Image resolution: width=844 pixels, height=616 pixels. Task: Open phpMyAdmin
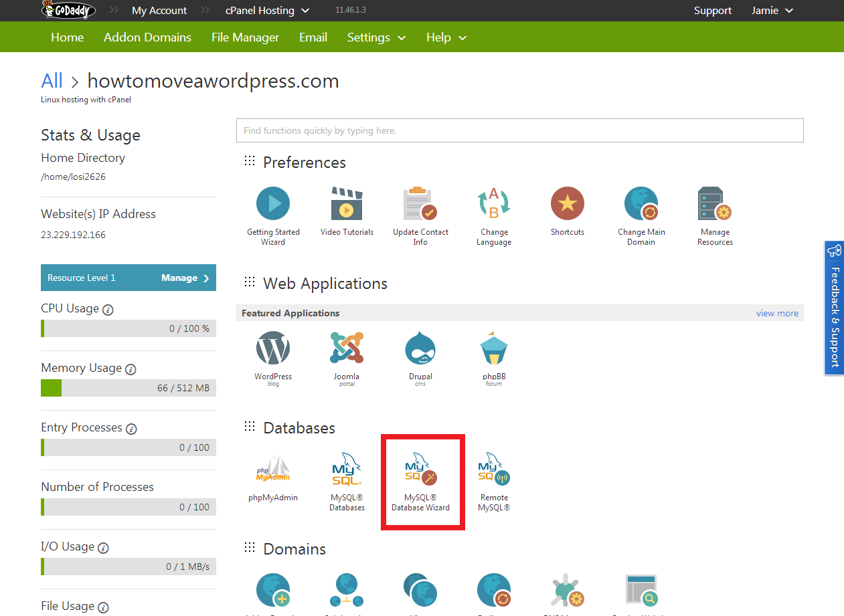click(x=273, y=469)
